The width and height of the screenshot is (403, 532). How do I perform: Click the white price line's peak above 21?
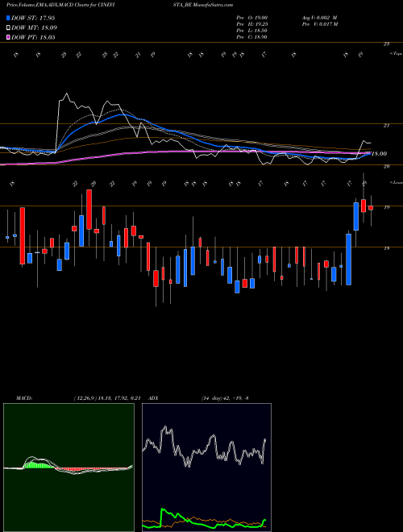click(x=66, y=94)
